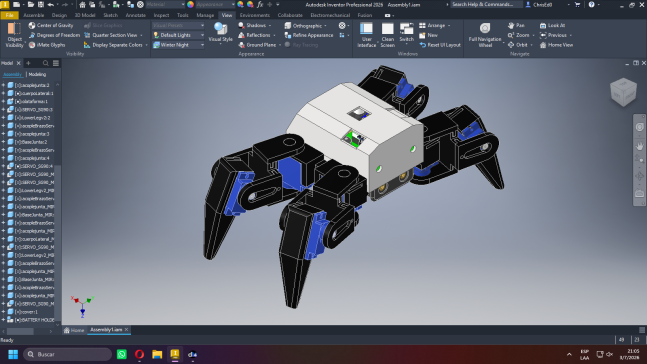Open the Full Navigation Wheel
This screenshot has height=364, width=647.
[x=485, y=35]
